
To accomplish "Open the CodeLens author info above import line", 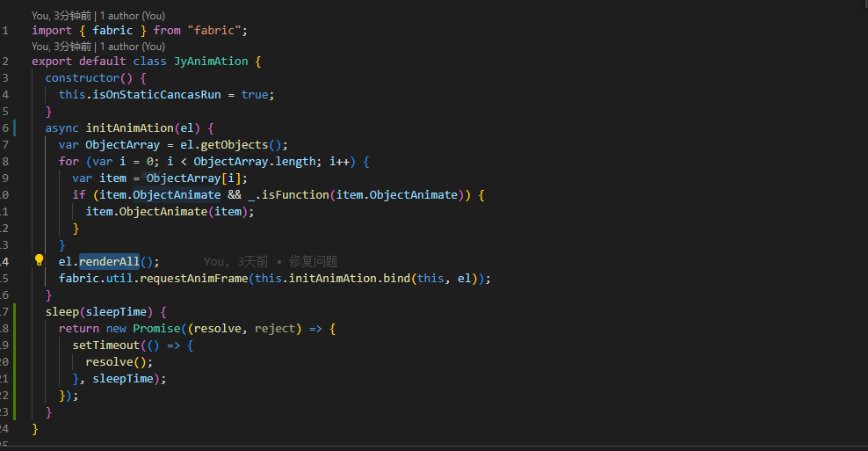I will pyautogui.click(x=98, y=16).
